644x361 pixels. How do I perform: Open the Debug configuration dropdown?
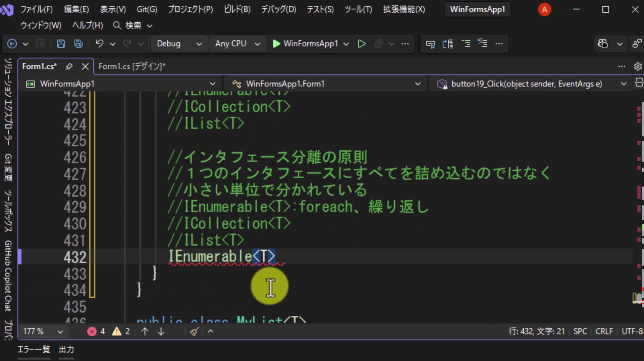click(x=179, y=44)
